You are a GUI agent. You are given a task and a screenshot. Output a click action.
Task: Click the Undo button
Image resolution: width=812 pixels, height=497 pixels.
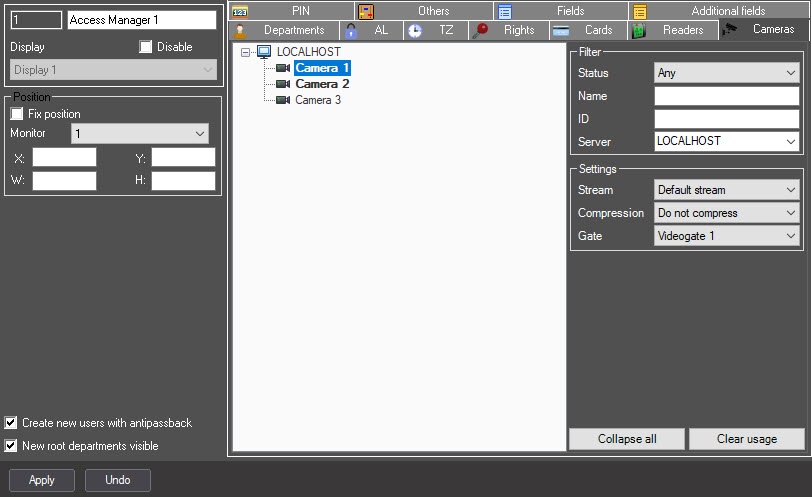[118, 480]
